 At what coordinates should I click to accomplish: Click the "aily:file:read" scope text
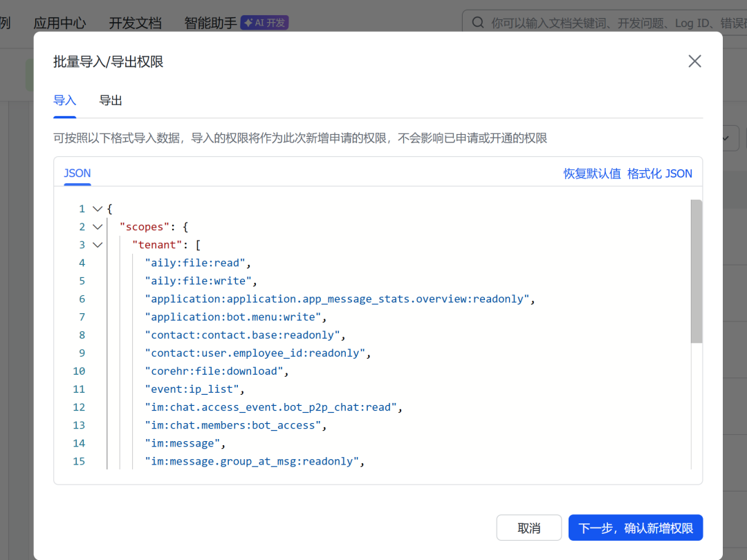tap(195, 263)
